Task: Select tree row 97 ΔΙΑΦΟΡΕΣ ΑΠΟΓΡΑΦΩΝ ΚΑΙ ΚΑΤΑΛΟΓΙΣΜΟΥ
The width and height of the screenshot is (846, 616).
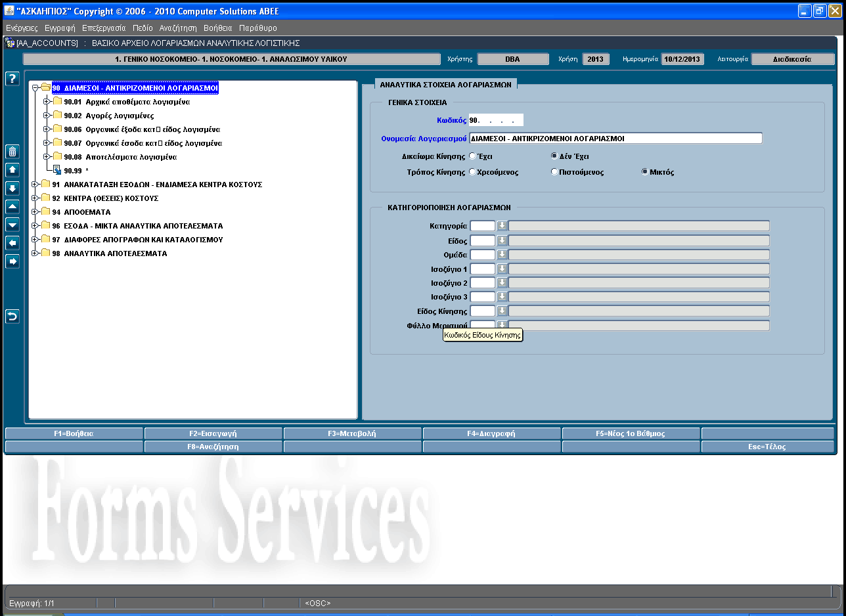Action: coord(137,240)
